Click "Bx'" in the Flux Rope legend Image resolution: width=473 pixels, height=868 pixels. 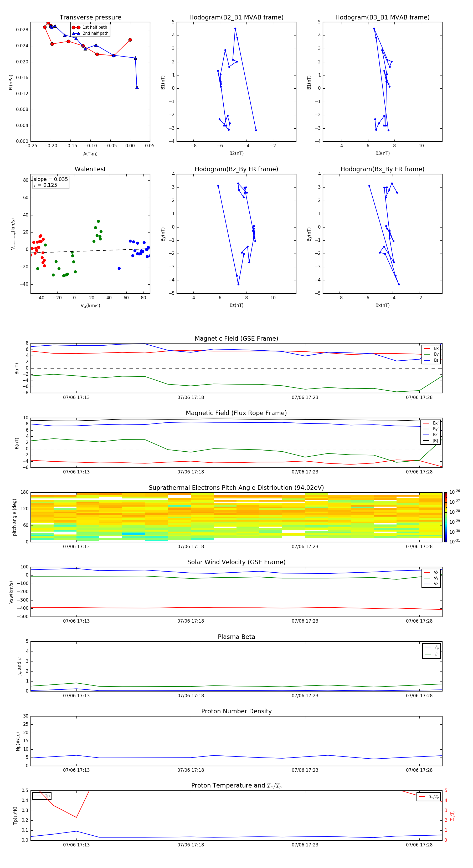pos(431,423)
